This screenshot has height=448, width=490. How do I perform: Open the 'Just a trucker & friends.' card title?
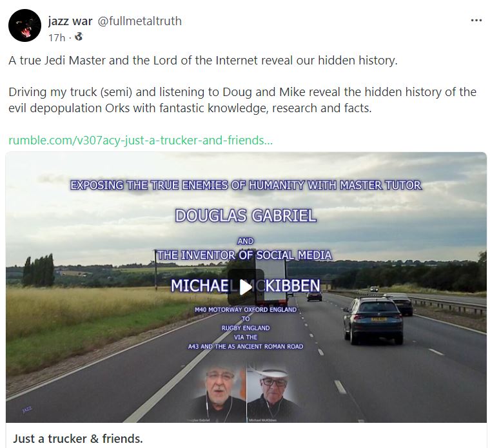click(x=78, y=438)
